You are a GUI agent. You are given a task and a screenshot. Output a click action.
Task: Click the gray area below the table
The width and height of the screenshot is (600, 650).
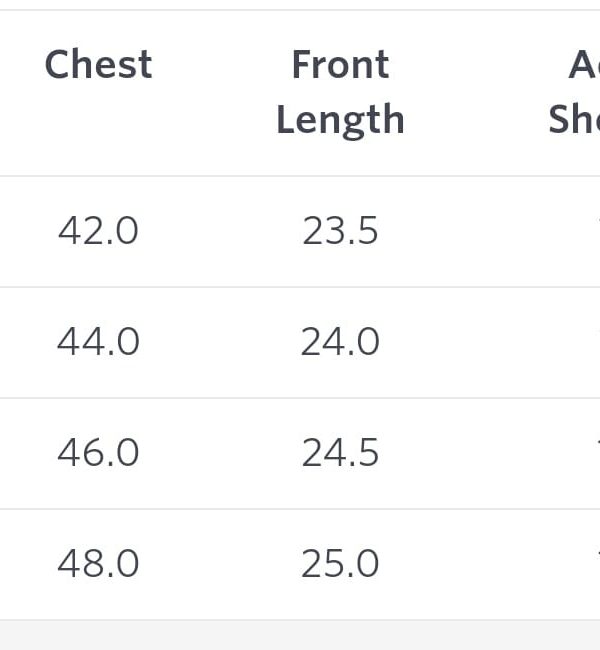click(x=300, y=635)
